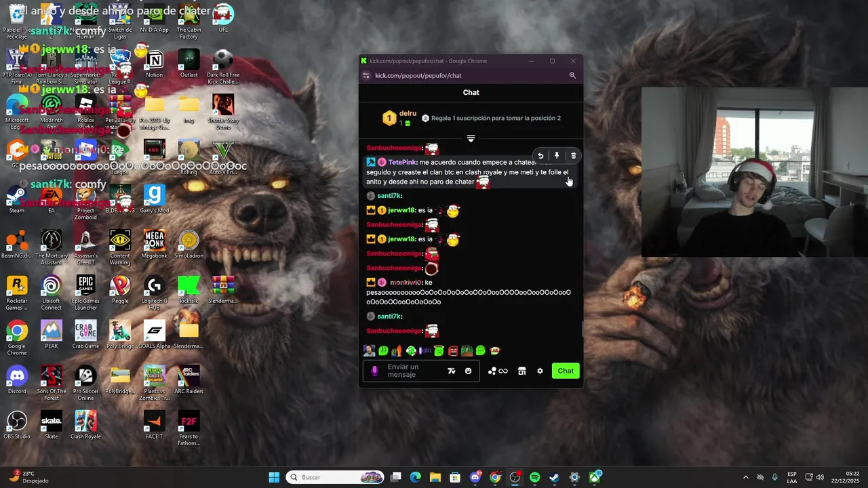
Task: Select the streamer face quick emote
Action: 369,350
